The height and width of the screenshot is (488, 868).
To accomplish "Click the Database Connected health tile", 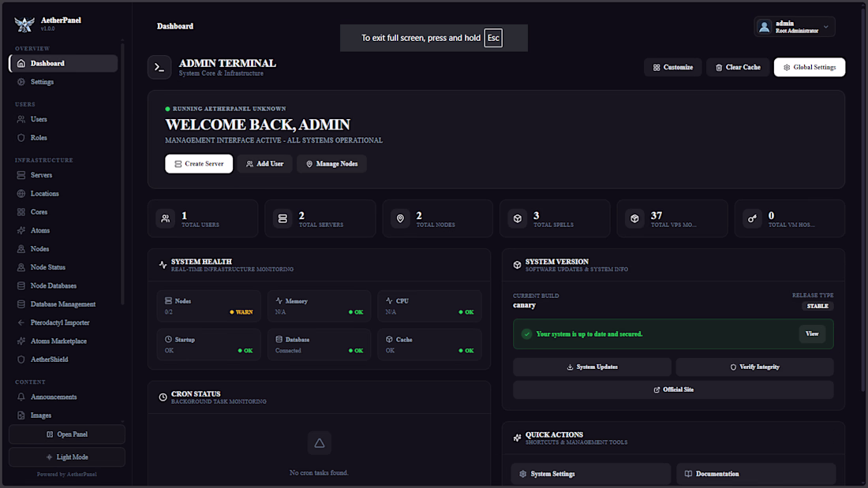I will 320,345.
